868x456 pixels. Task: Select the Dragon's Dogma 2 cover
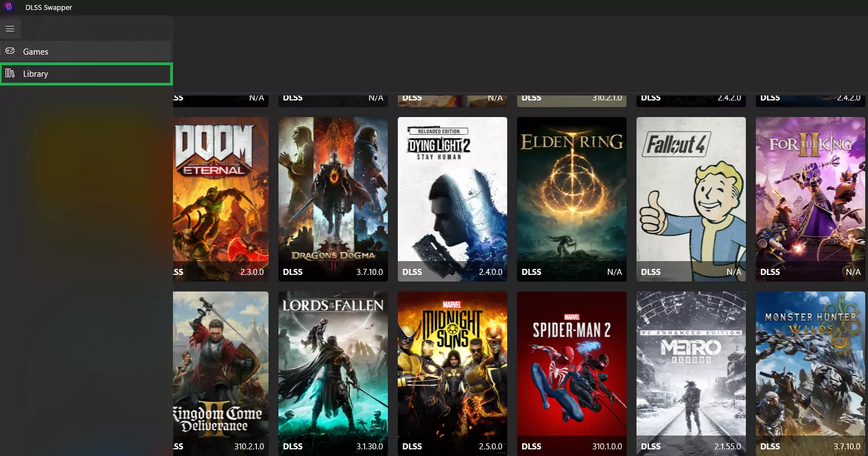(333, 199)
